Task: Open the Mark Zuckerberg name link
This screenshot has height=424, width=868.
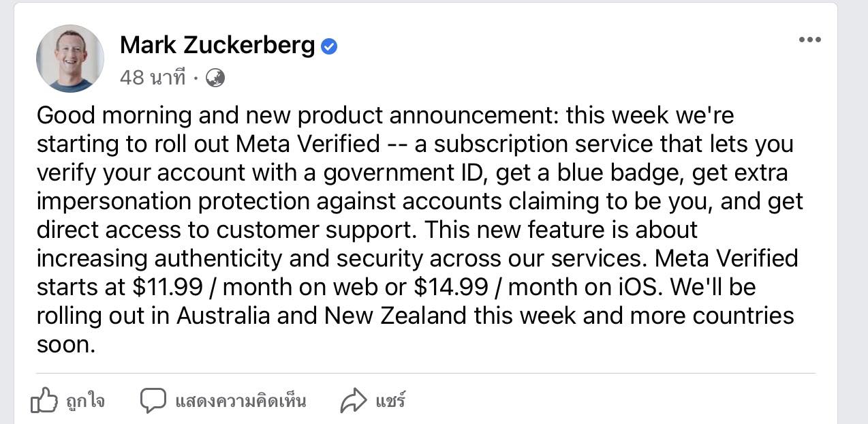Action: tap(217, 46)
